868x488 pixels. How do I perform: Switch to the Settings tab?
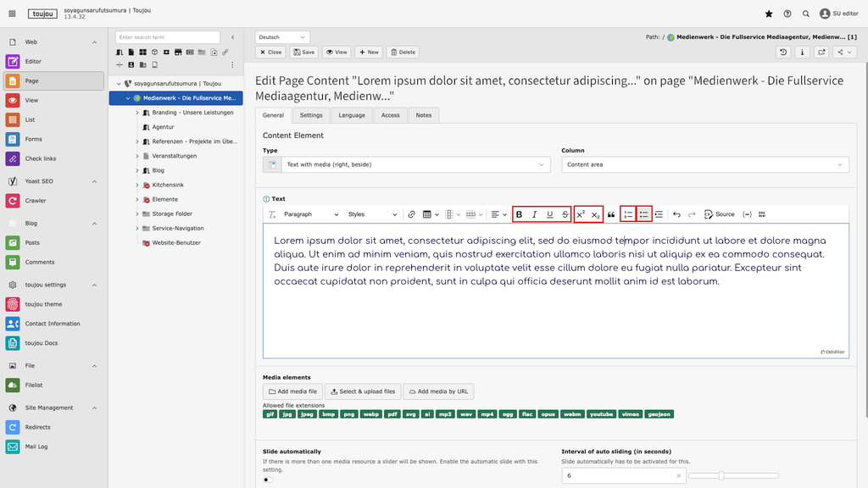pos(311,115)
